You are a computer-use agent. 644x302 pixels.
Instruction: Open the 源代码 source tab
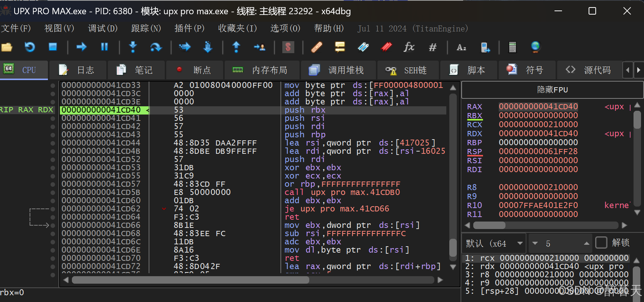point(590,70)
